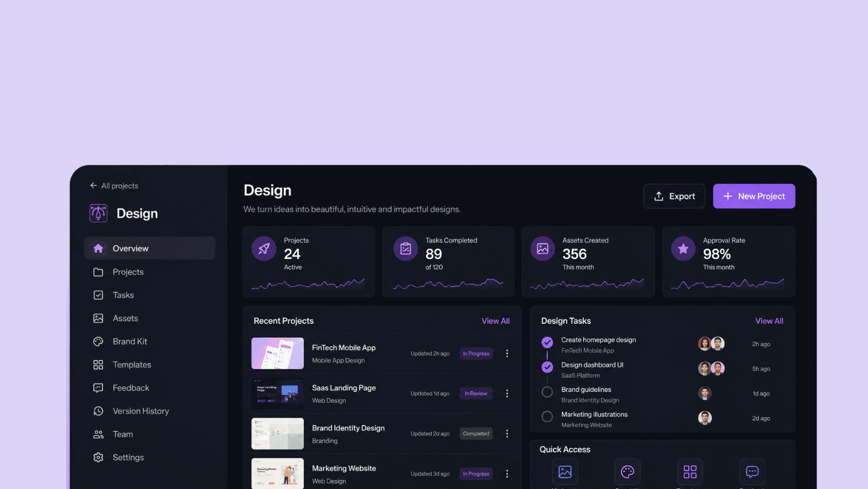This screenshot has width=868, height=489.
Task: Click the gear icon beside Settings
Action: [x=98, y=457]
